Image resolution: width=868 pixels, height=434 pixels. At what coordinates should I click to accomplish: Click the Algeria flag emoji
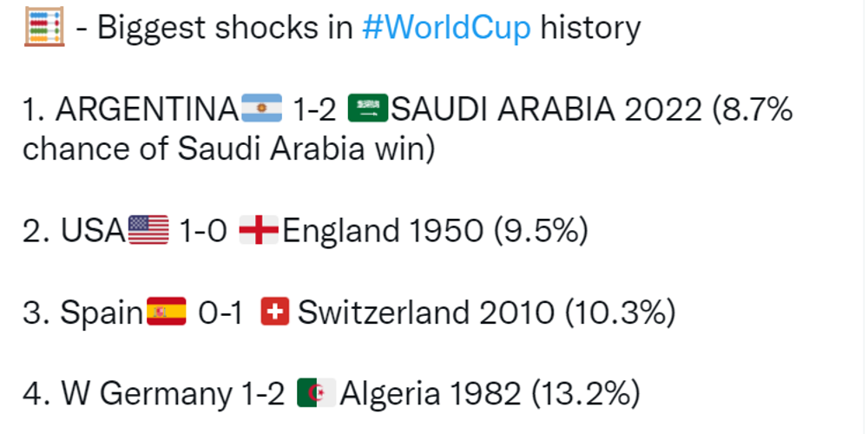[x=316, y=392]
